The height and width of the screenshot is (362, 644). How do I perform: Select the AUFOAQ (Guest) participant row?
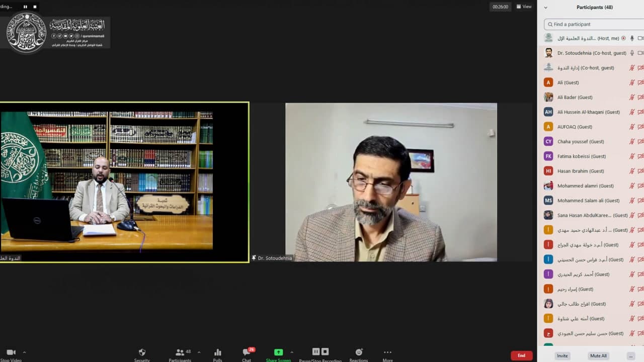[x=592, y=127]
